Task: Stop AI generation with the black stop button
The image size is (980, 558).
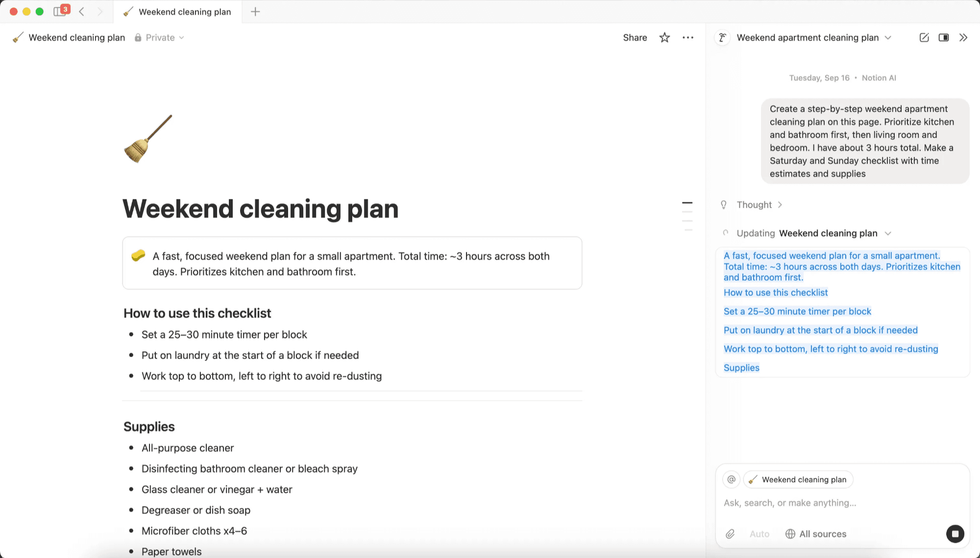Action: 955,534
